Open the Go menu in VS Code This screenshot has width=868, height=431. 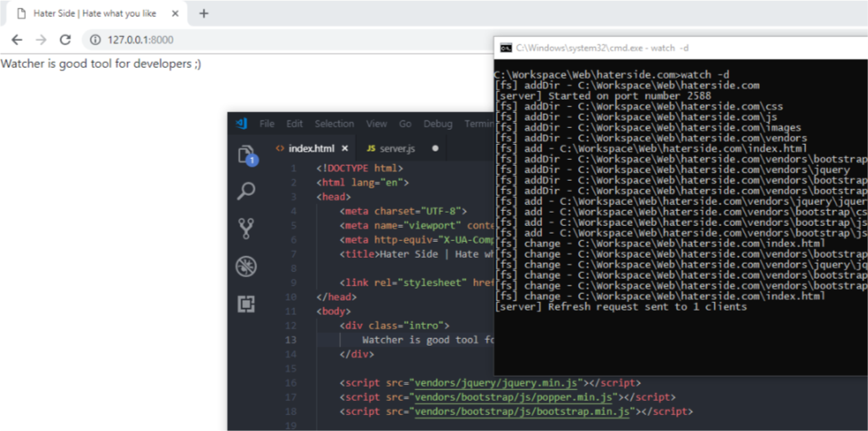[406, 123]
